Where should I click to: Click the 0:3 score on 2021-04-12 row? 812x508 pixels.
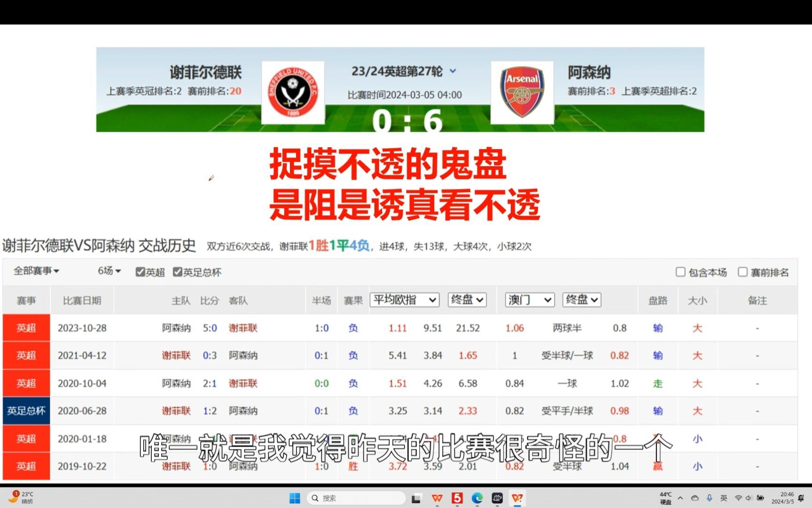tap(210, 356)
